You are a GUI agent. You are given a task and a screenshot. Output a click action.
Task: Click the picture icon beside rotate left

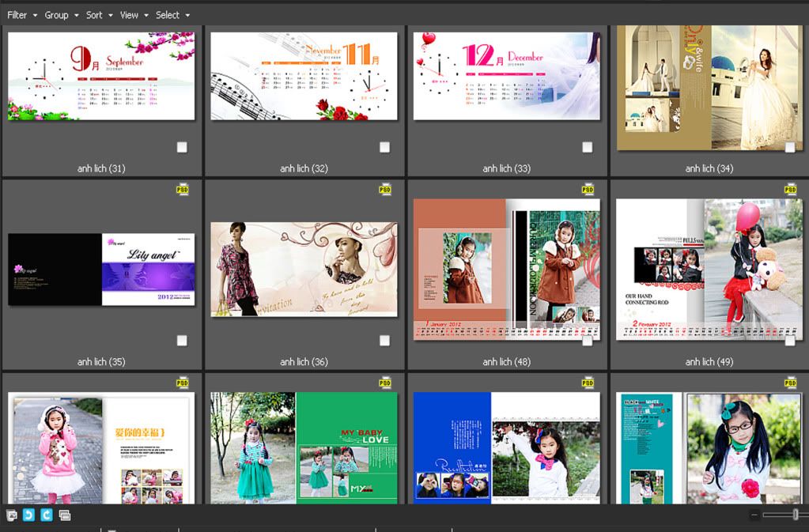pos(11,515)
